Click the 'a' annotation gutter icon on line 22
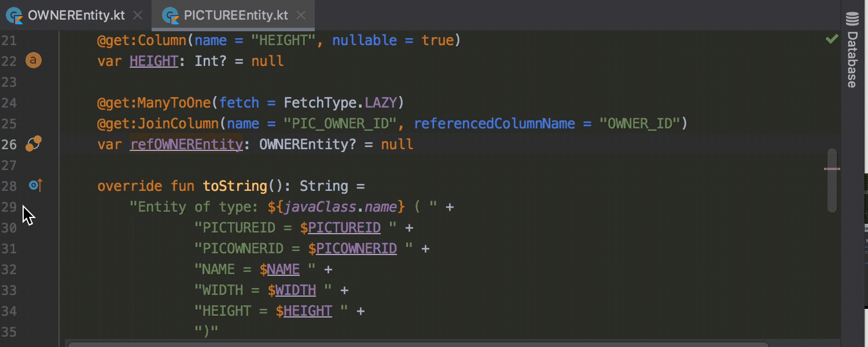This screenshot has width=868, height=347. pyautogui.click(x=33, y=60)
